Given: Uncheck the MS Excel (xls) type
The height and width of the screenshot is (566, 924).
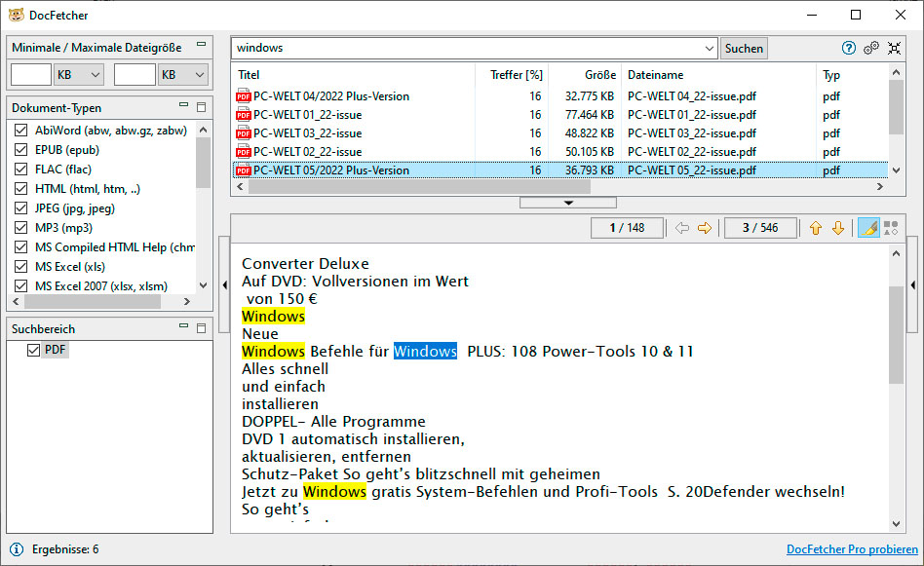Looking at the screenshot, I should [21, 266].
